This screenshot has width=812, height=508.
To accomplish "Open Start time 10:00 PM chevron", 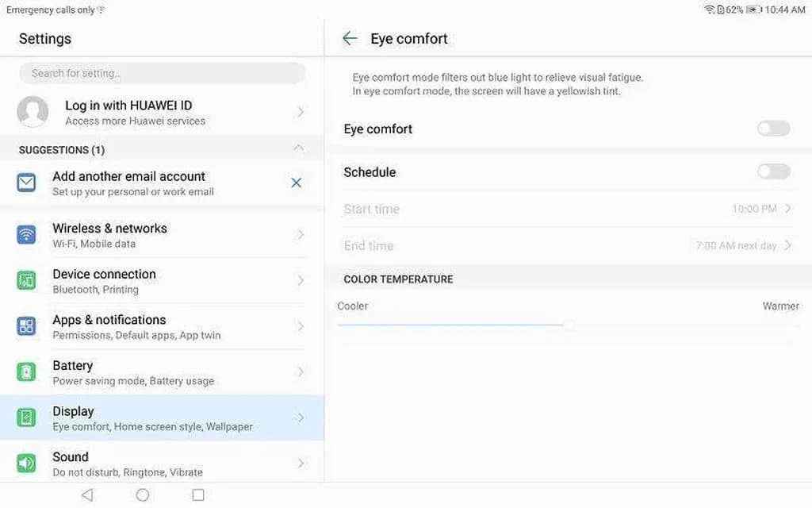I will click(788, 209).
